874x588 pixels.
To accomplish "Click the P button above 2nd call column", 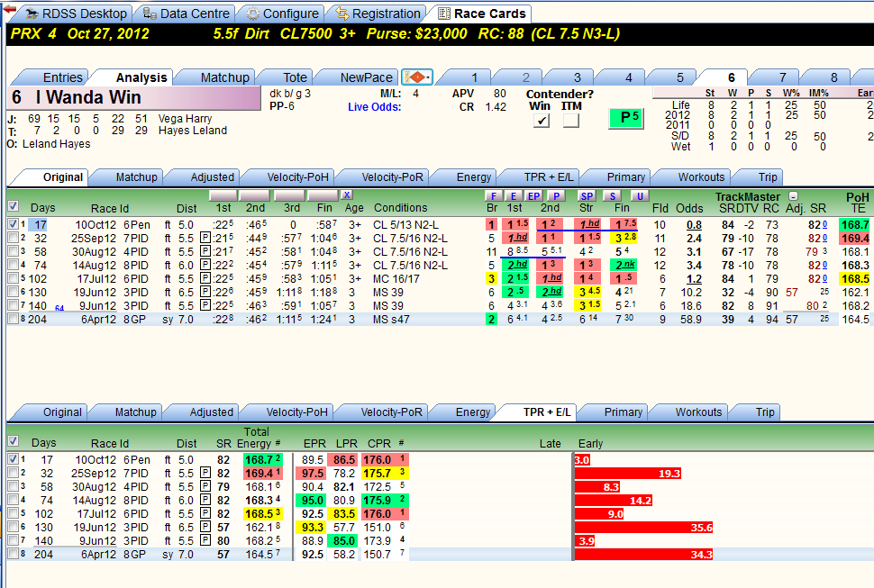I will (x=556, y=195).
